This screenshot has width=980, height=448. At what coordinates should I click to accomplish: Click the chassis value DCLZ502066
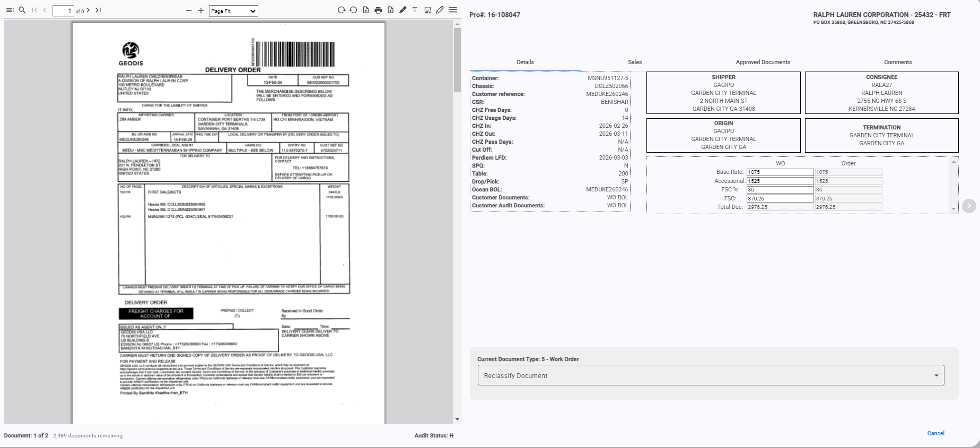[611, 86]
